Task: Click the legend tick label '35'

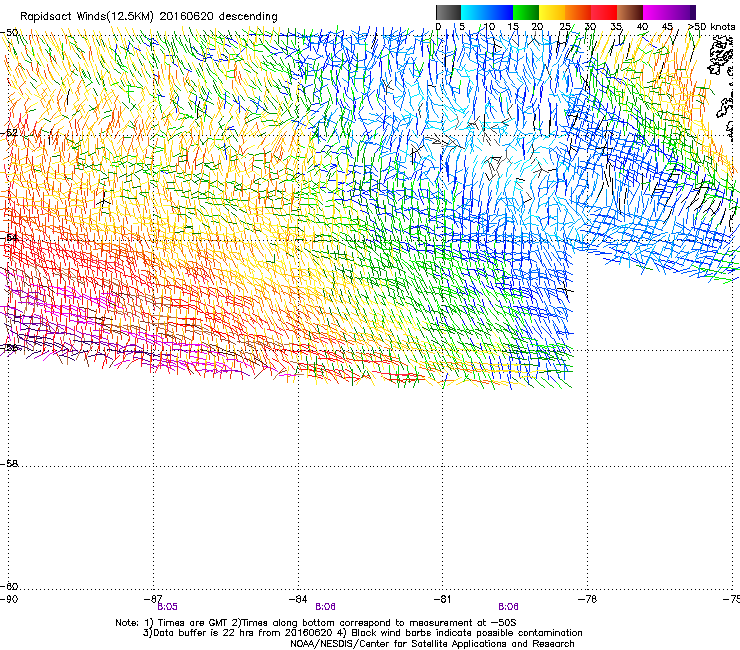Action: coord(616,27)
